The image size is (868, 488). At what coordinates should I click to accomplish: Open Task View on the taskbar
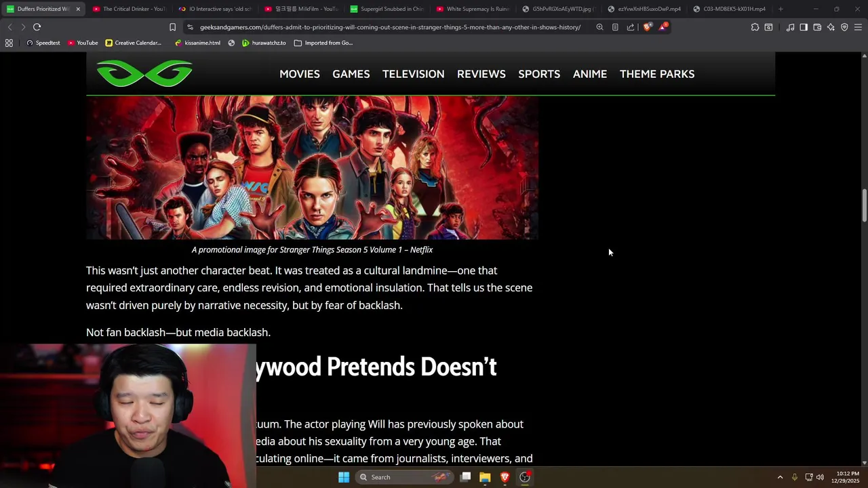coord(466,477)
